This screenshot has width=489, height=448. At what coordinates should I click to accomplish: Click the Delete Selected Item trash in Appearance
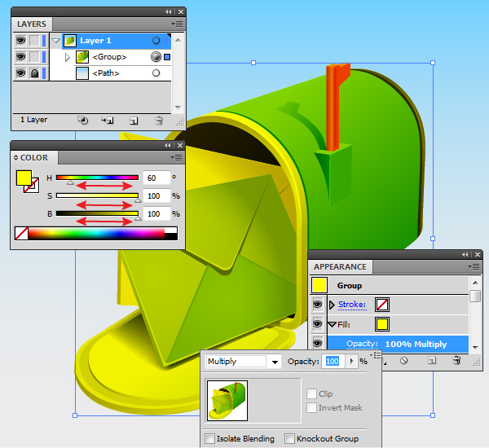[x=456, y=358]
